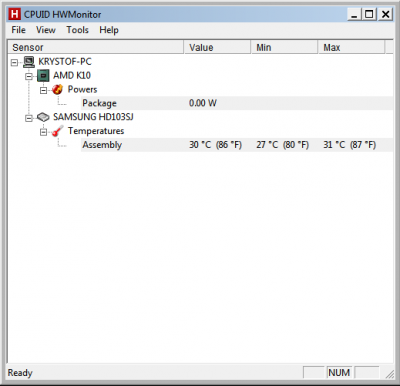The height and width of the screenshot is (386, 400).
Task: Select the Powers label
Action: [82, 89]
